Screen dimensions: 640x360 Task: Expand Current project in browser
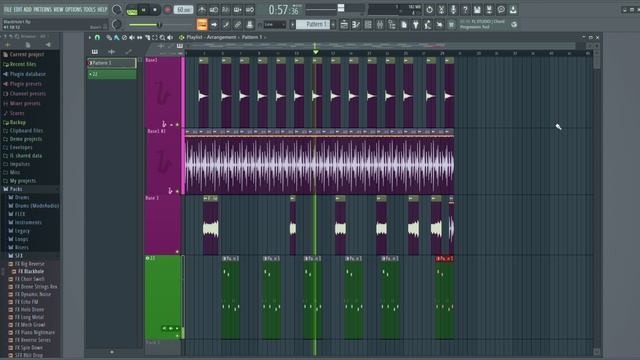pyautogui.click(x=27, y=54)
